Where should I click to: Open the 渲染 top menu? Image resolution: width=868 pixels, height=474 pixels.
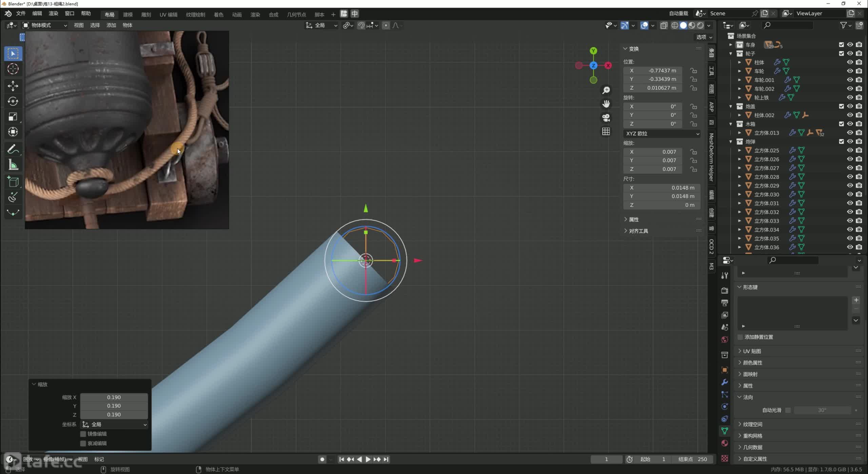[x=54, y=14]
